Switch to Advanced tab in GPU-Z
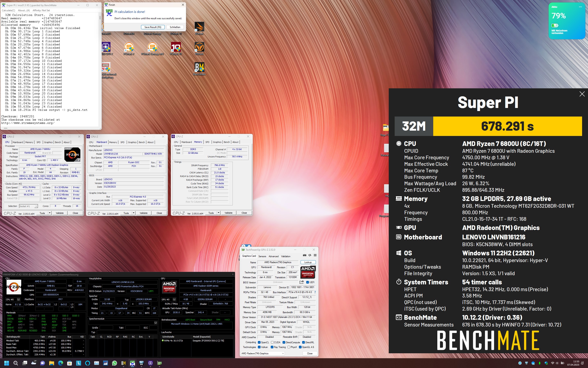The width and height of the screenshot is (588, 368). point(274,256)
